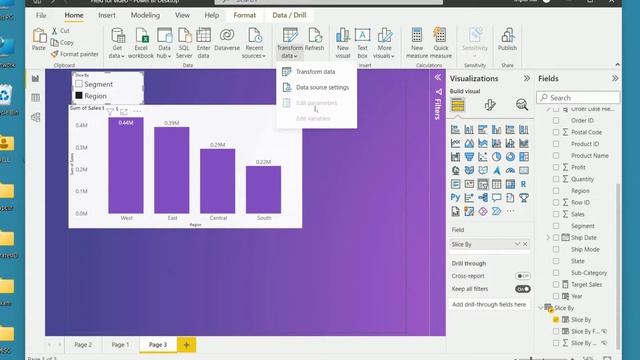The width and height of the screenshot is (640, 360).
Task: Check the Profit field
Action: 556,167
